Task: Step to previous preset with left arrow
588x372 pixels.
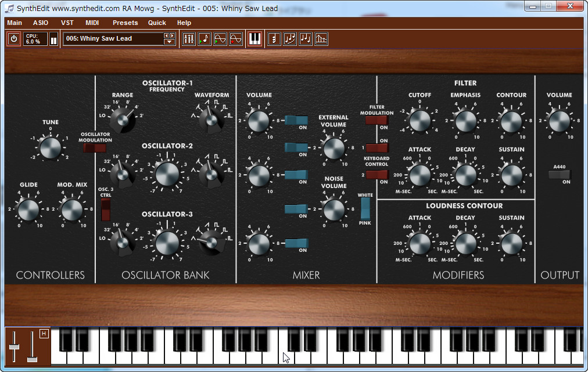Action: click(x=167, y=36)
